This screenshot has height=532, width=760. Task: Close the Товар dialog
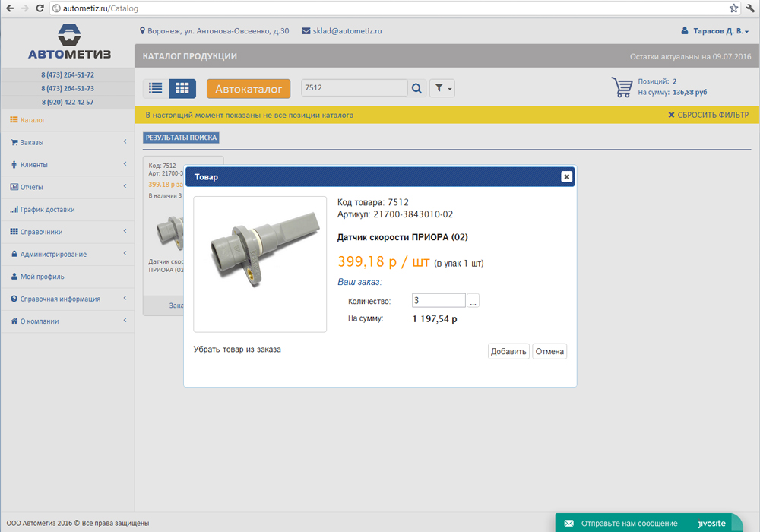click(x=566, y=176)
